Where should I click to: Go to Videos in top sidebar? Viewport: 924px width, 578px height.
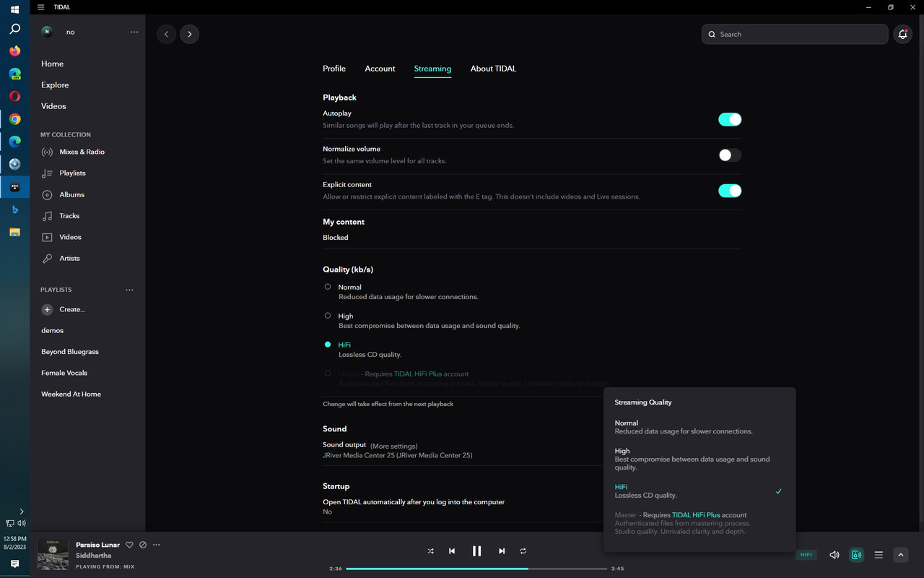tap(53, 105)
